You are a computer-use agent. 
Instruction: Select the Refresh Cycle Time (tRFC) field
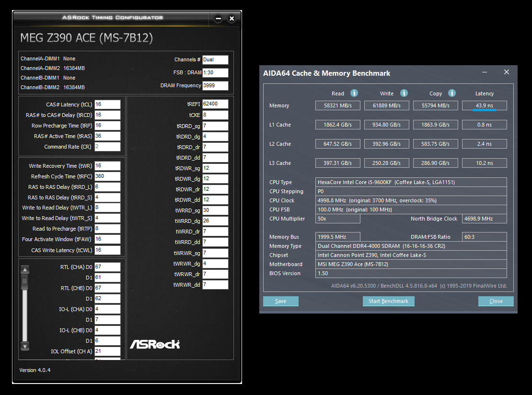[107, 176]
